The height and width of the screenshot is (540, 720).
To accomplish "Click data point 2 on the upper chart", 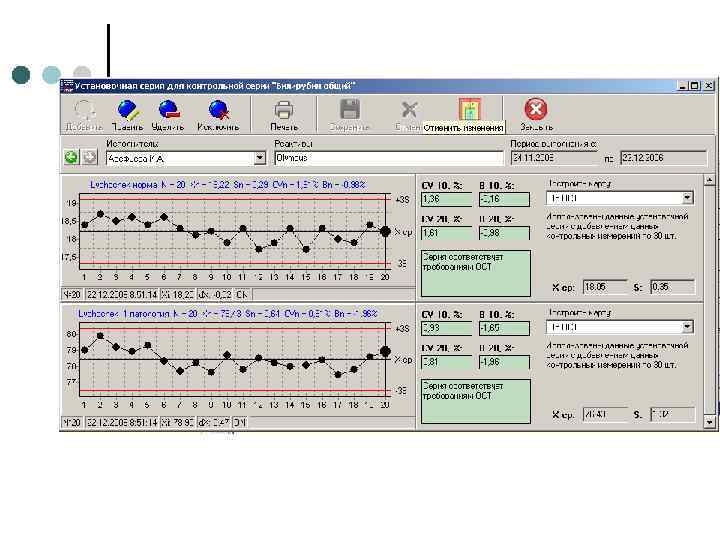I will coord(101,214).
